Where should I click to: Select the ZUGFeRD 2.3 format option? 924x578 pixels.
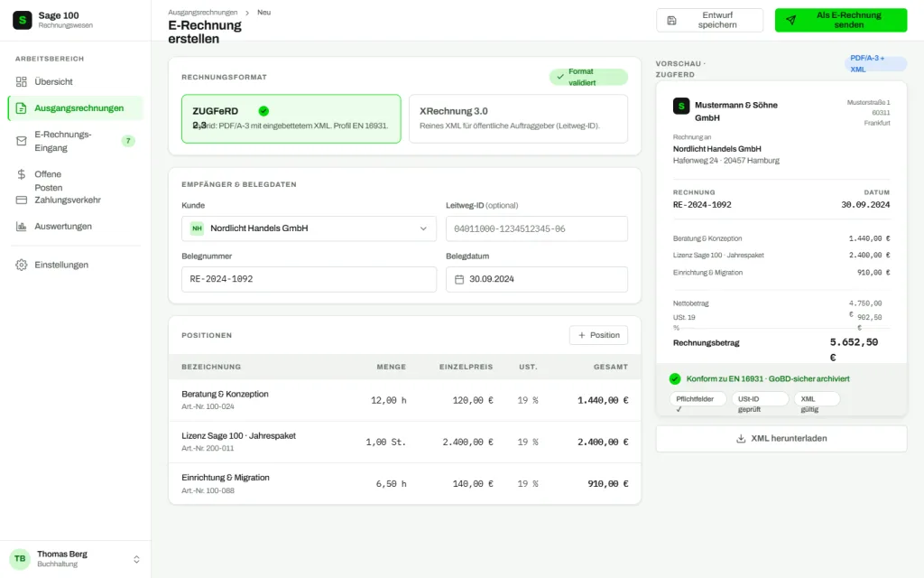click(x=291, y=118)
